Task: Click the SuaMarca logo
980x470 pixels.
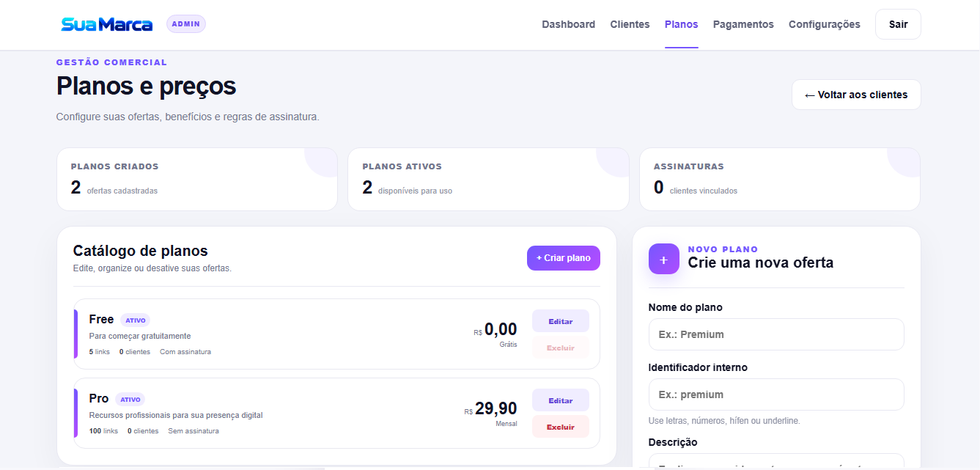Action: pyautogui.click(x=107, y=24)
